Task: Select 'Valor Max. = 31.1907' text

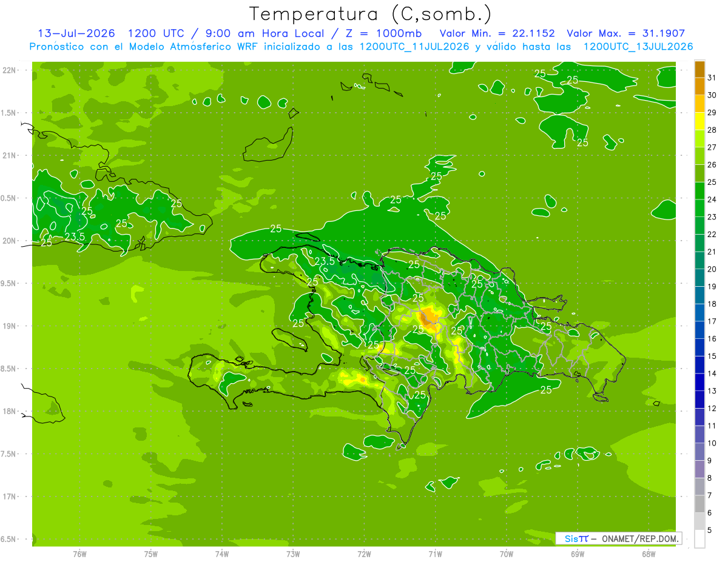Action: click(x=627, y=33)
